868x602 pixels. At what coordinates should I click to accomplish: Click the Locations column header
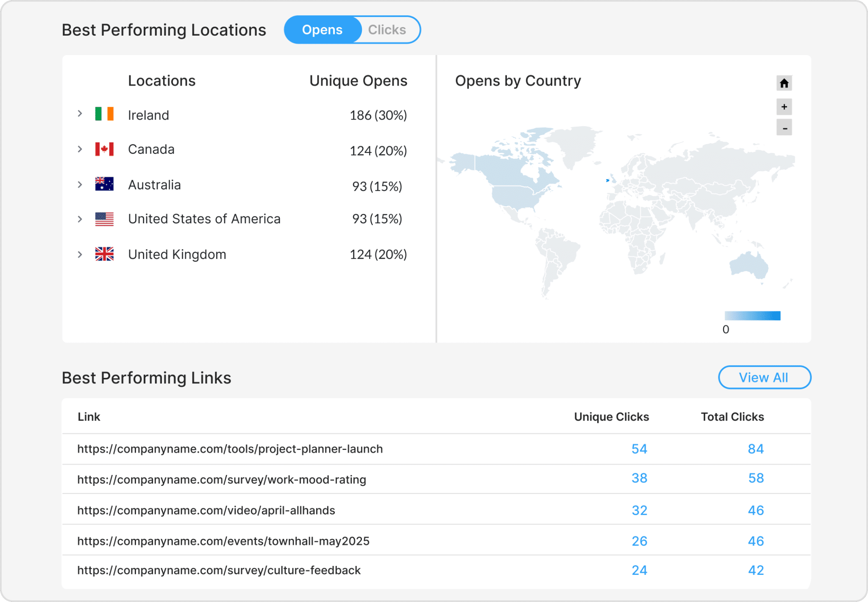(161, 80)
